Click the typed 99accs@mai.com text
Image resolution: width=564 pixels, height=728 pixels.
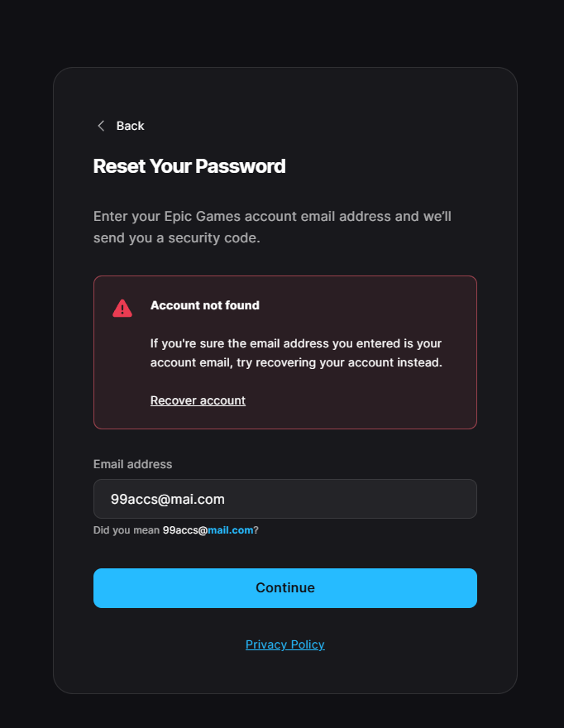tap(168, 500)
